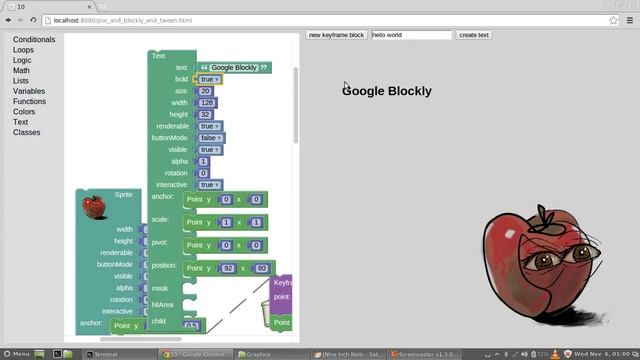Screen dimensions: 640x360
Task: Open the Logic toolbox category
Action: tap(22, 60)
